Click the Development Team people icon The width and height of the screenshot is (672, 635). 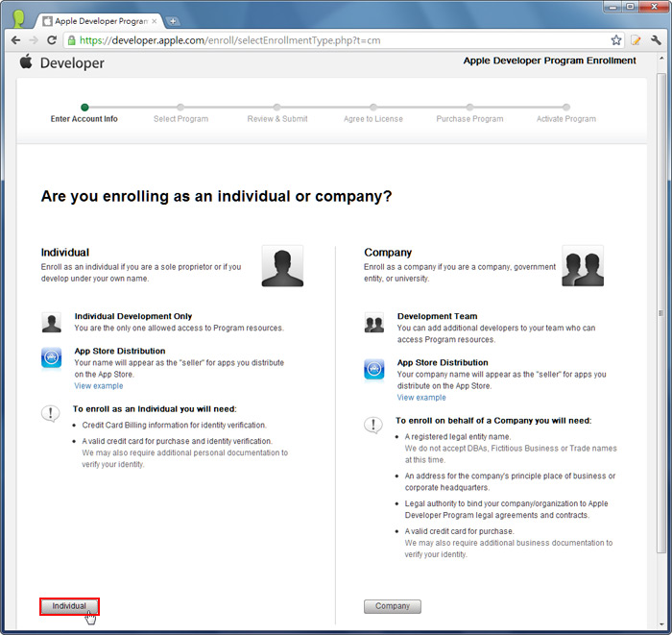tap(374, 323)
